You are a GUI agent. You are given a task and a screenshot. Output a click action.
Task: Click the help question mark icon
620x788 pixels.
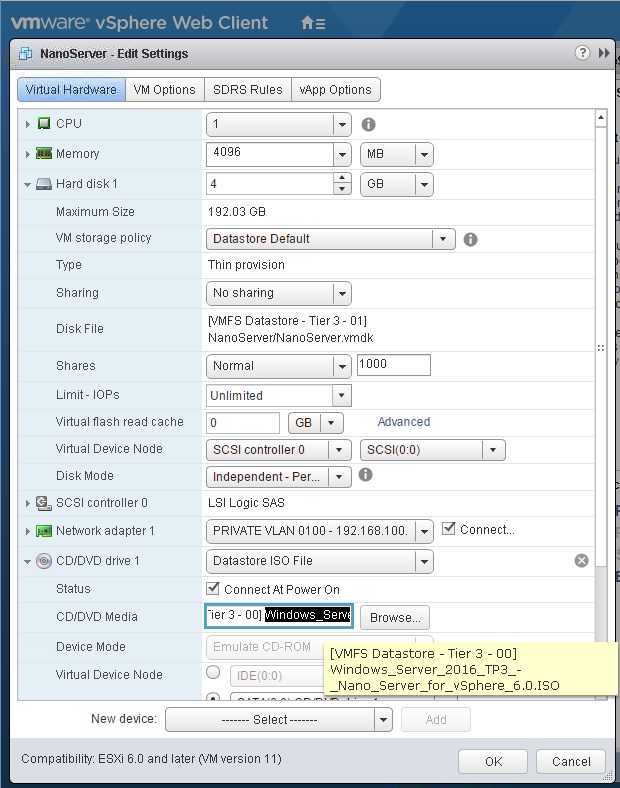[x=582, y=53]
